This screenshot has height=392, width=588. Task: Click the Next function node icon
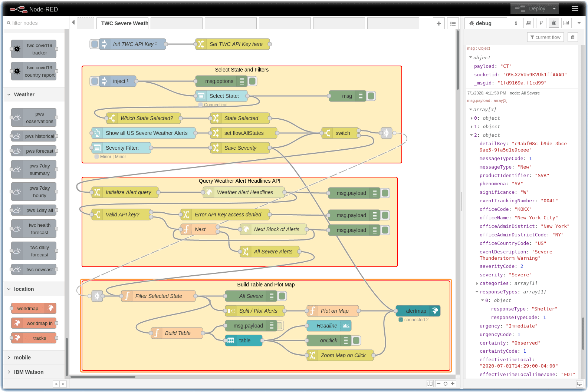(x=186, y=229)
